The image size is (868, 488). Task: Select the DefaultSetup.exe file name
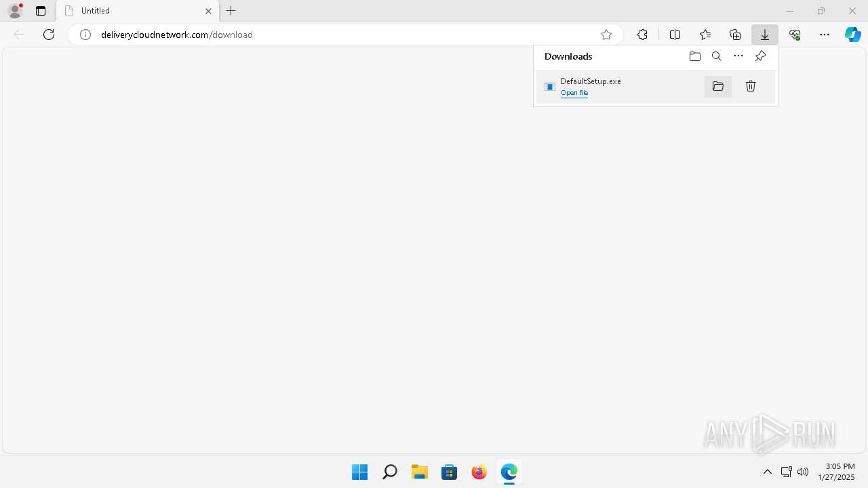pyautogui.click(x=591, y=81)
